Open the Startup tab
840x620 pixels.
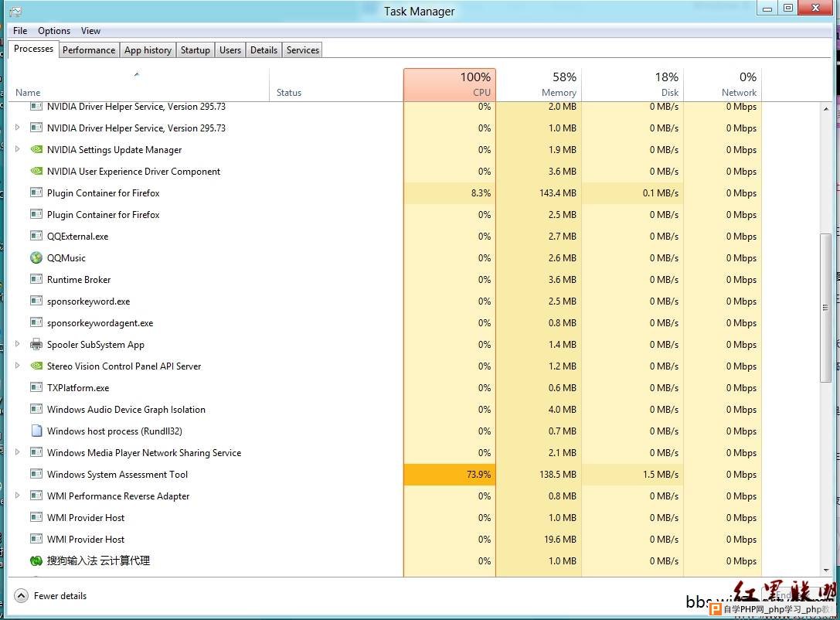195,50
